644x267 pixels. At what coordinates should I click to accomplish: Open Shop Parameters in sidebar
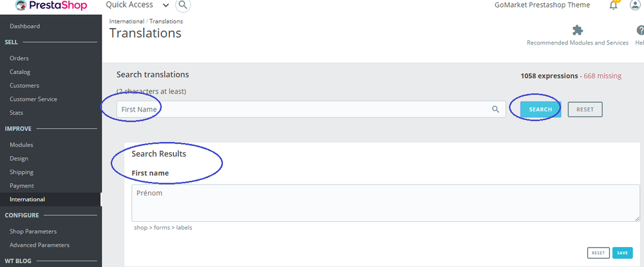point(33,232)
